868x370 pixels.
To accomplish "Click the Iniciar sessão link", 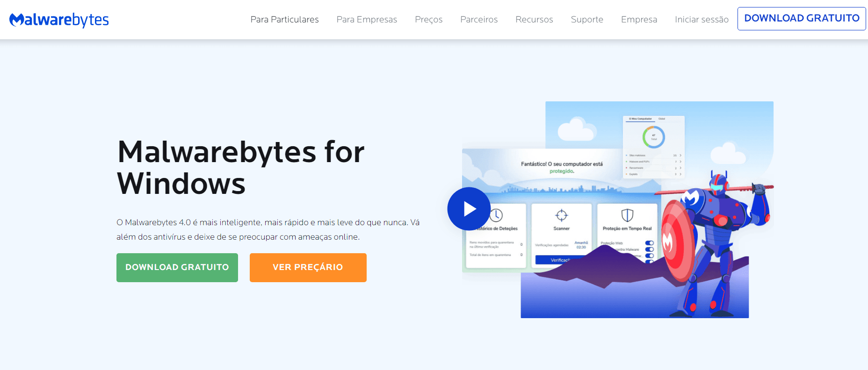I will 702,20.
